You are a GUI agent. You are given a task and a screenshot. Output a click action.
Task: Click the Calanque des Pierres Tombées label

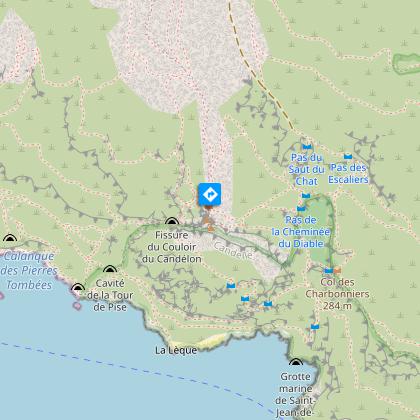pyautogui.click(x=28, y=271)
